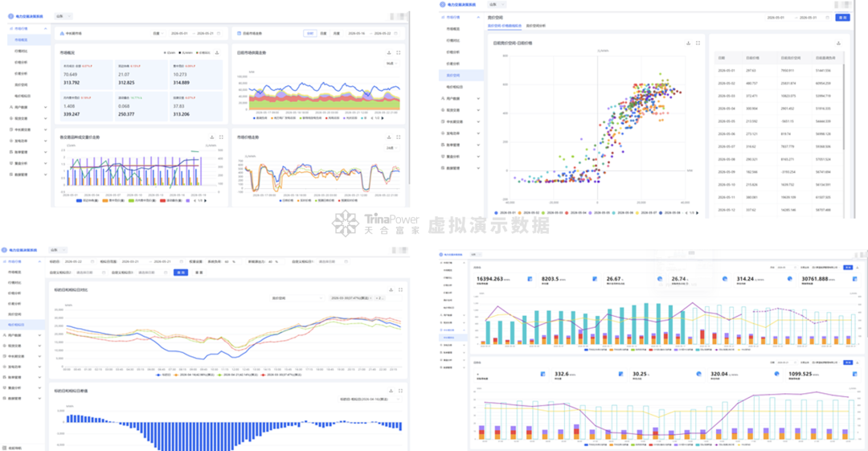Open the 竞价空间 dropdown above similar-day line chart

(x=296, y=298)
